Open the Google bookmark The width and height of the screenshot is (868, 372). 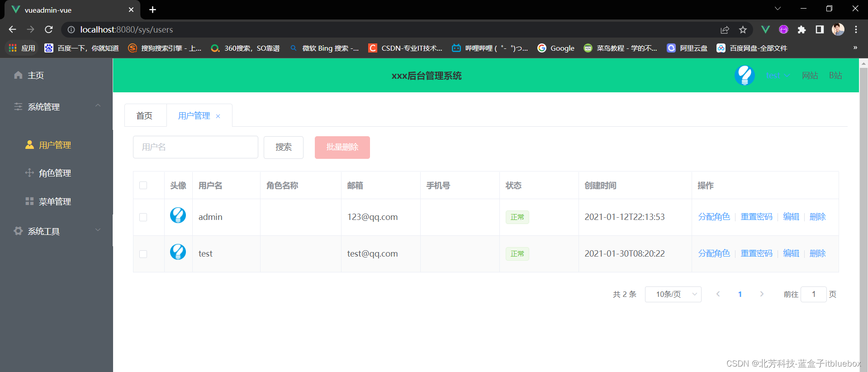[x=556, y=48]
